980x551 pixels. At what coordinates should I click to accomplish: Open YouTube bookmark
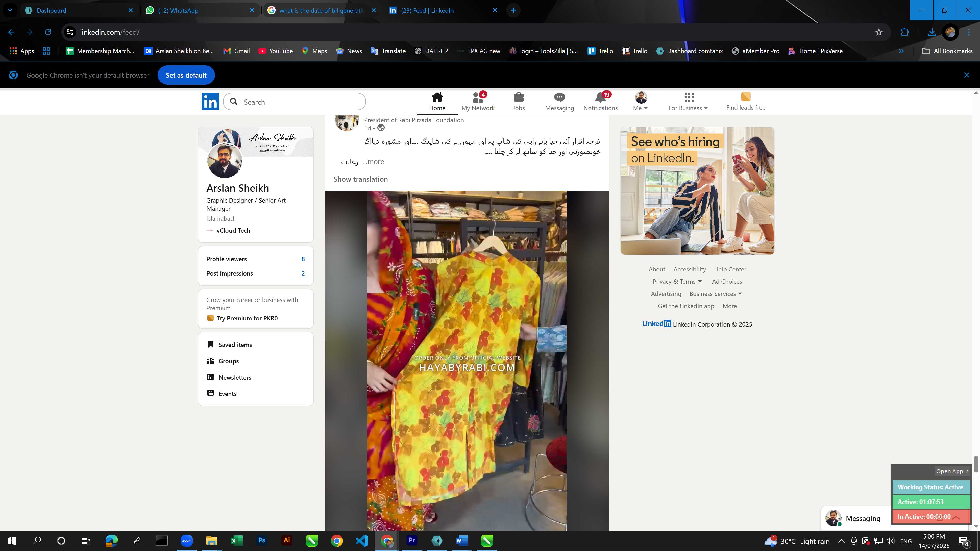[276, 51]
